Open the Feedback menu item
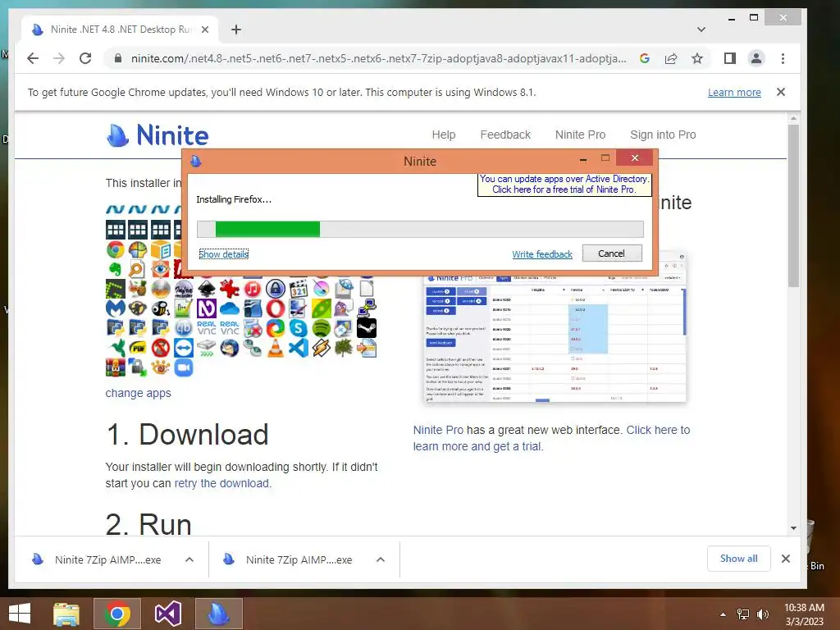 505,135
